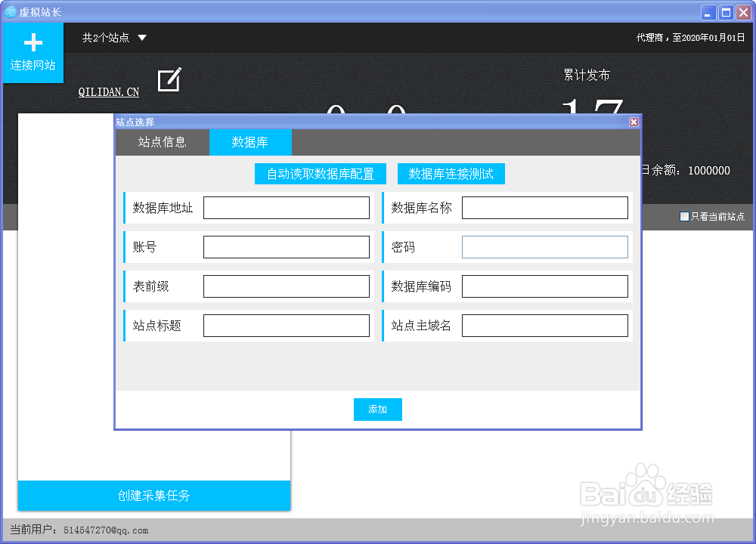This screenshot has height=544, width=756.
Task: Click the 账号 input field
Action: (x=287, y=247)
